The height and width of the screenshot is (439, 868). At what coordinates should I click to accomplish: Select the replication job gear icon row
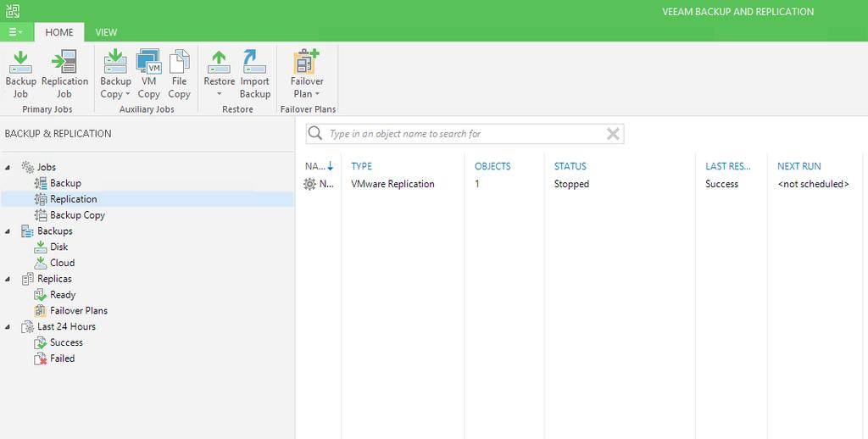pos(310,185)
